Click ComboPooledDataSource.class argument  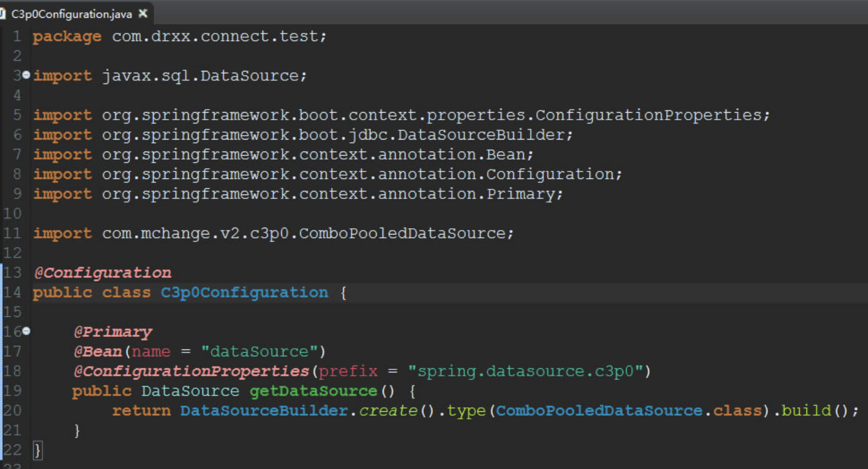pos(628,411)
